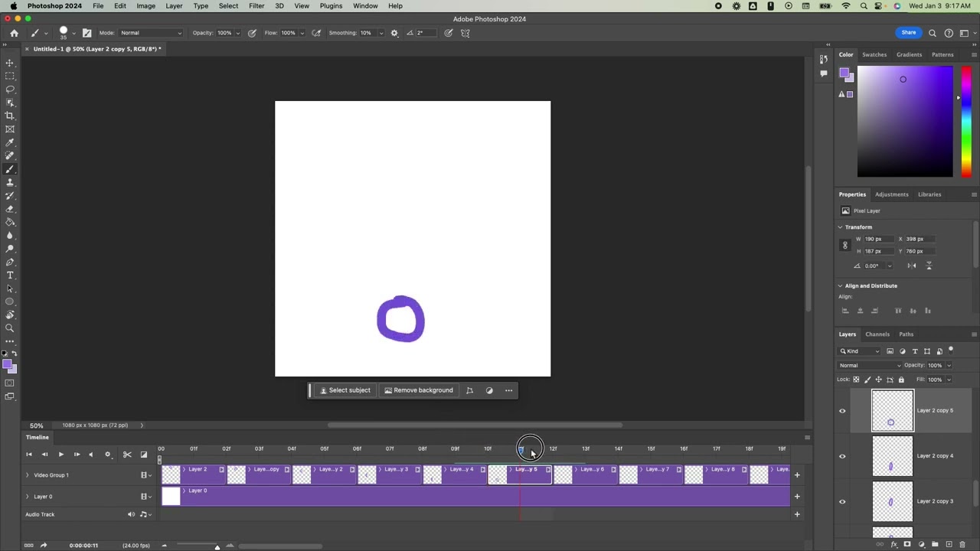Select the Brush tool in toolbar
980x551 pixels.
(x=10, y=169)
